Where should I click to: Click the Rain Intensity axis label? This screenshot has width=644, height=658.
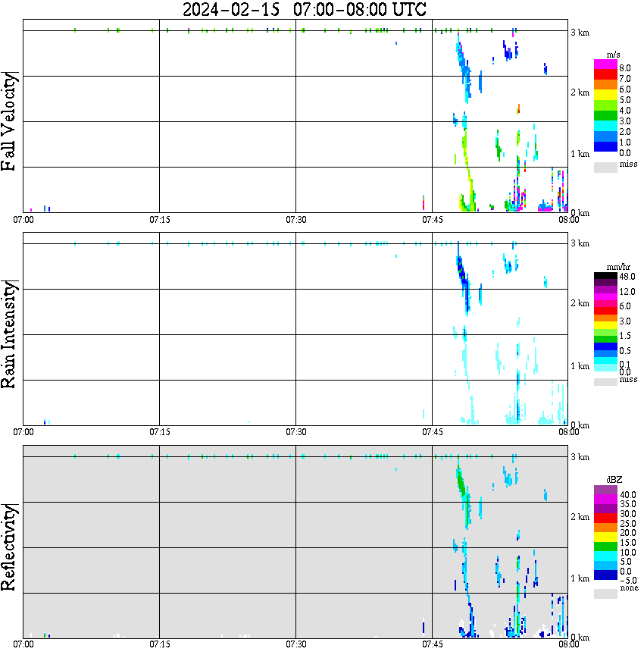8,334
